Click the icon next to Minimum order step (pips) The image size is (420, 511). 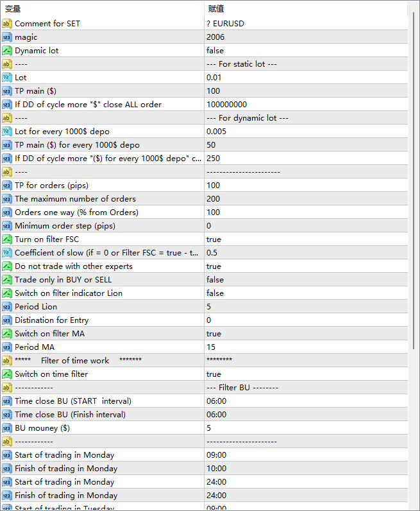[7, 226]
